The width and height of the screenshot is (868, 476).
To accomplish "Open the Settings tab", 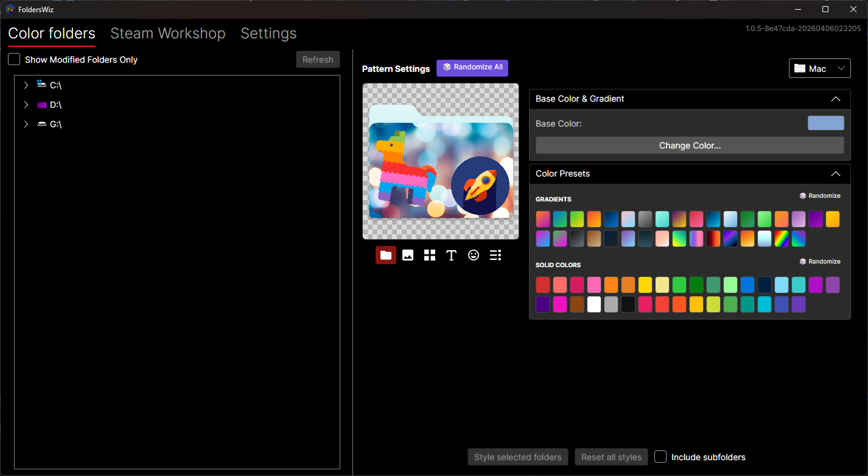I will (x=268, y=33).
